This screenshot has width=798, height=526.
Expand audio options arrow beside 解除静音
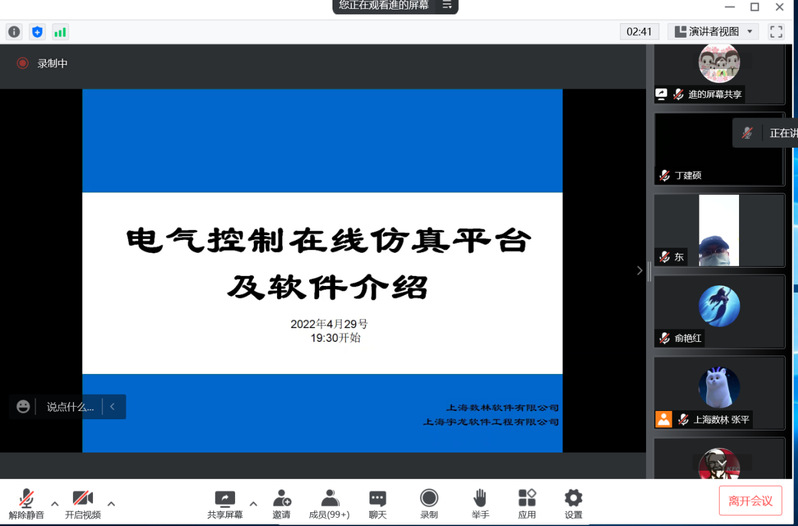tap(55, 504)
